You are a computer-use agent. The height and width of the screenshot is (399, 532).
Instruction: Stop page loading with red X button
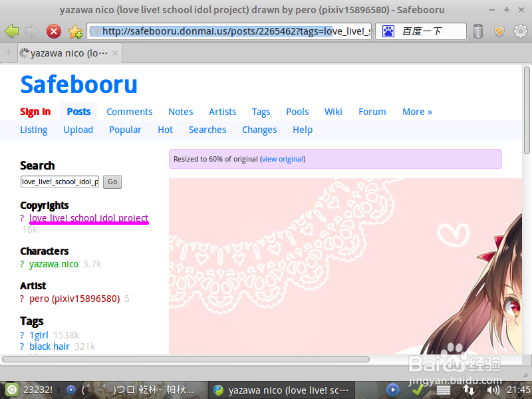[54, 31]
